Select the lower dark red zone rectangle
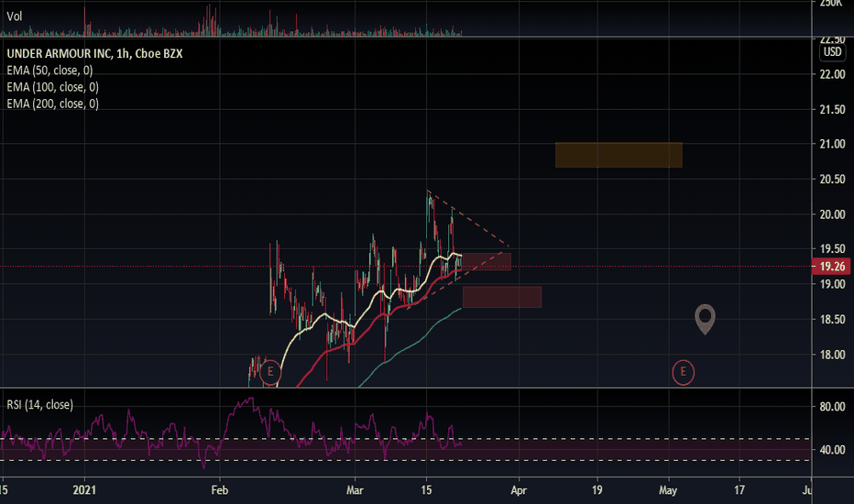854x504 pixels. 502,297
